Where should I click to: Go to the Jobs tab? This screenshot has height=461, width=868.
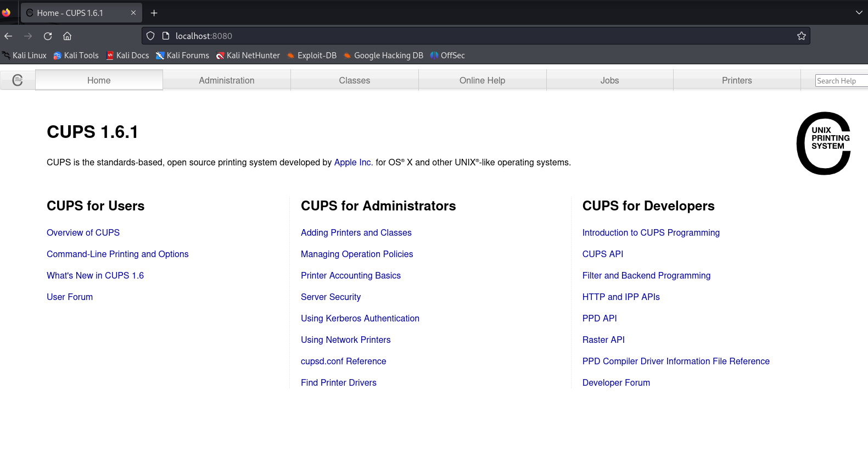tap(609, 80)
